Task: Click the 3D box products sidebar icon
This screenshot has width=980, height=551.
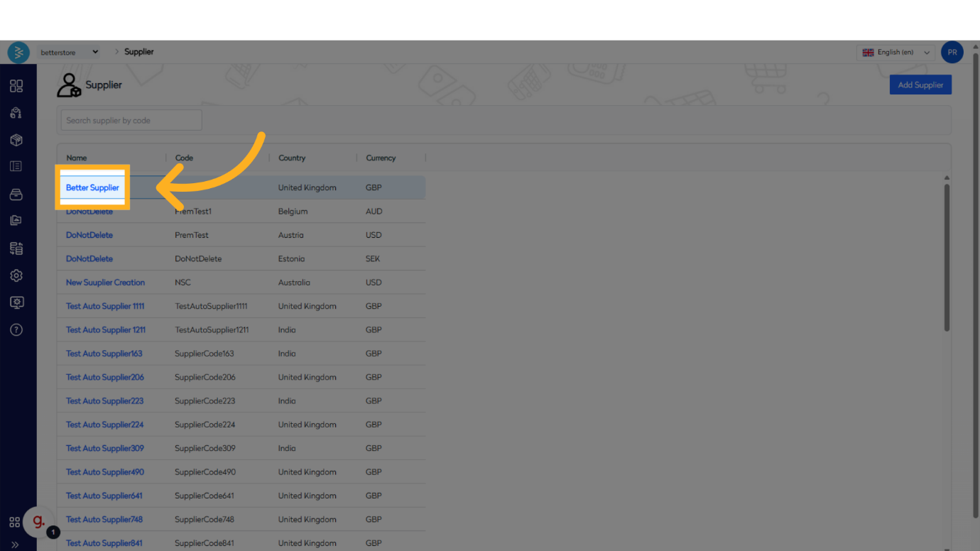Action: tap(16, 140)
